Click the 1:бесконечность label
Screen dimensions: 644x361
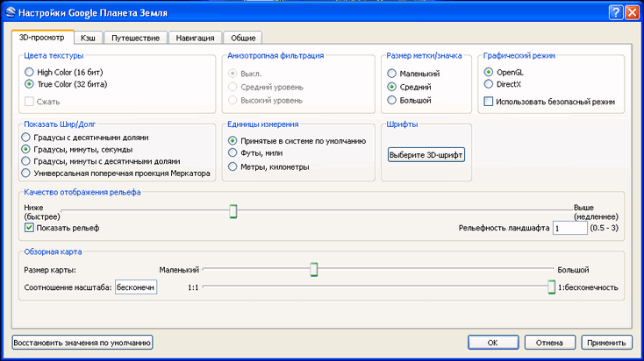point(588,287)
